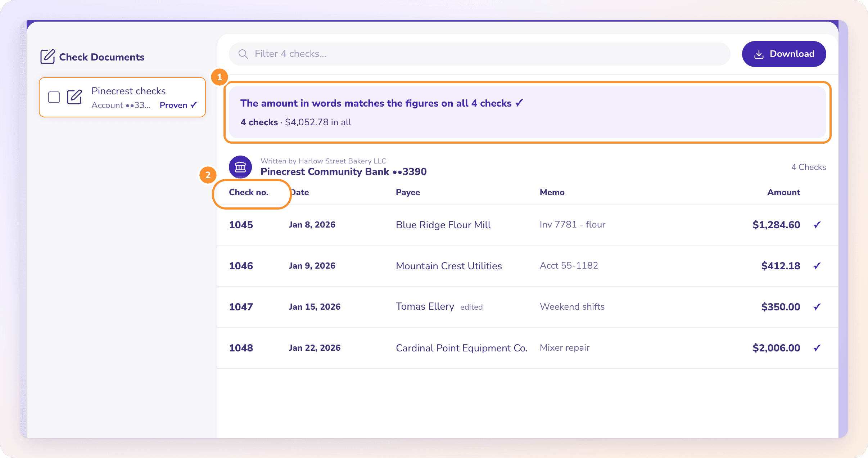
Task: Click the Pinecrest Community Bank ••3390 heading
Action: click(343, 172)
